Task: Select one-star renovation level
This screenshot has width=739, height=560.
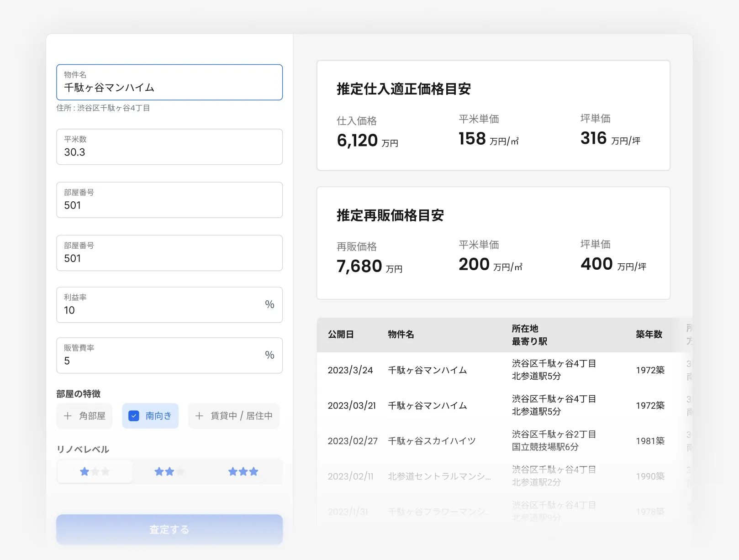Action: (95, 471)
